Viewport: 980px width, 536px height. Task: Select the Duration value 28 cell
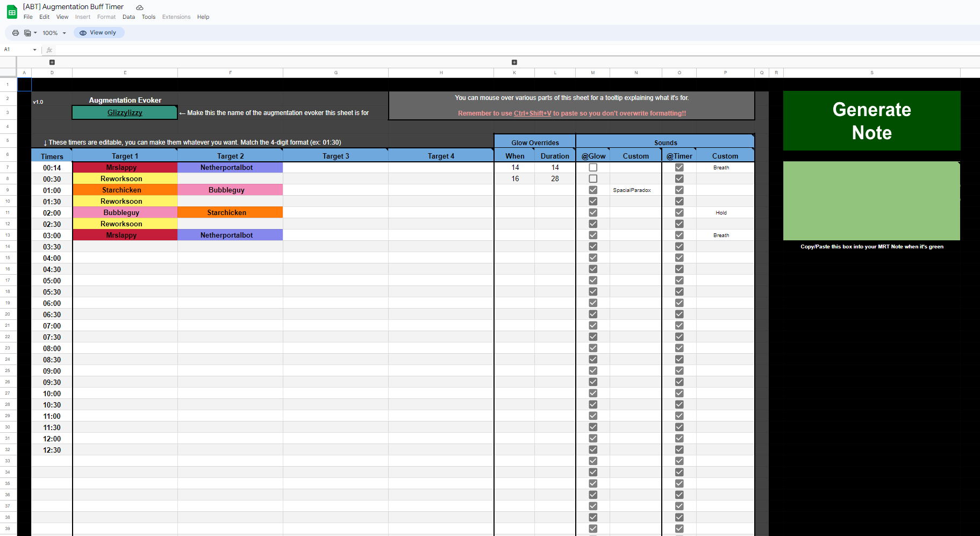(555, 178)
